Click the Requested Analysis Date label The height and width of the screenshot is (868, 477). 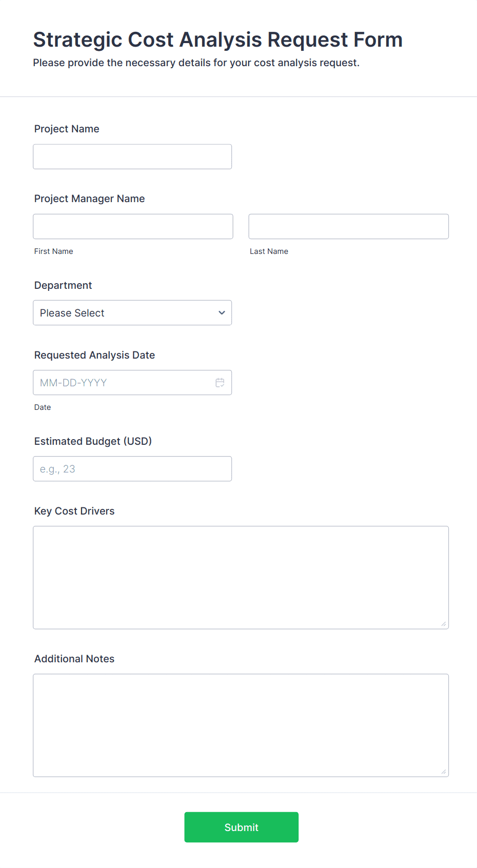[x=94, y=356]
